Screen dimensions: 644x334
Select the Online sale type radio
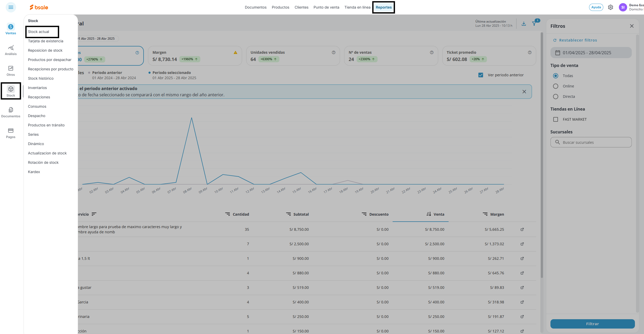click(556, 86)
